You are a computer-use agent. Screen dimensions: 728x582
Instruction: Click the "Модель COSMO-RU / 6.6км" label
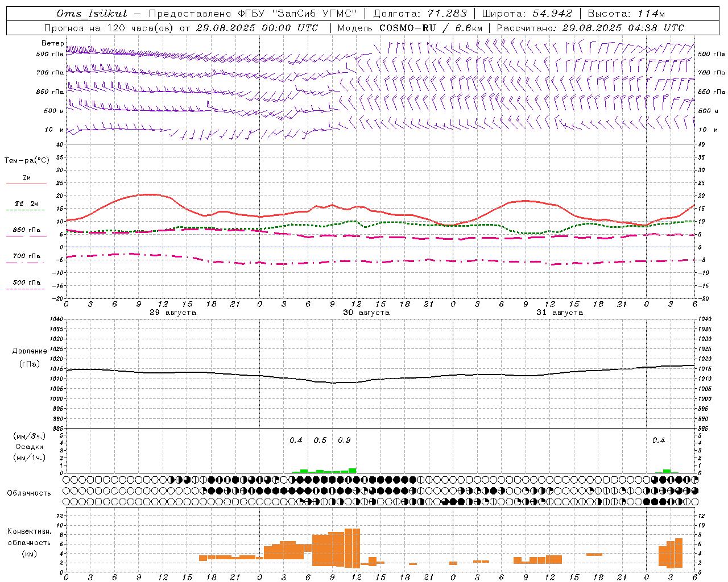pos(410,28)
